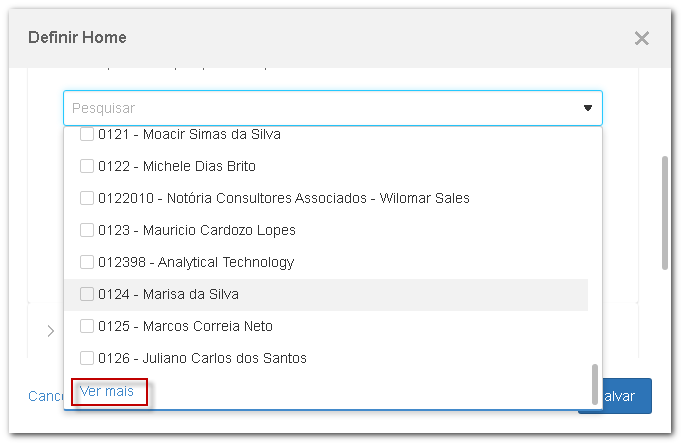The image size is (681, 443).
Task: Close the Definir Home dialog
Action: pyautogui.click(x=641, y=39)
